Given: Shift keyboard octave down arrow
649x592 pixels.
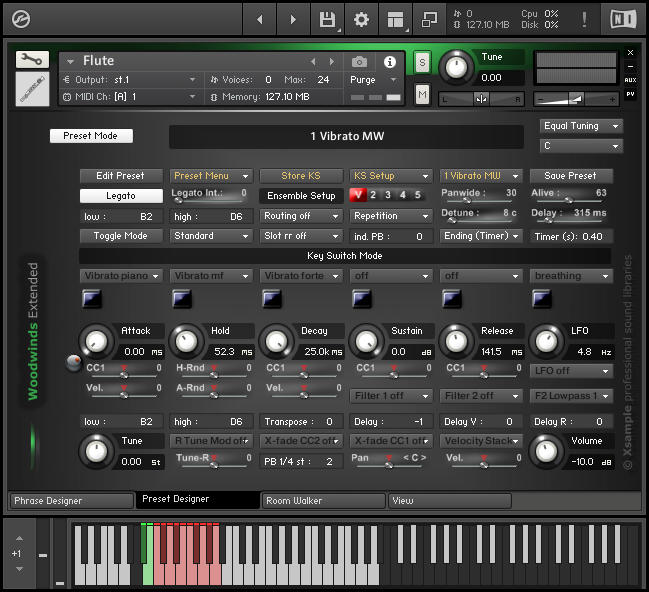Looking at the screenshot, I should click(19, 569).
